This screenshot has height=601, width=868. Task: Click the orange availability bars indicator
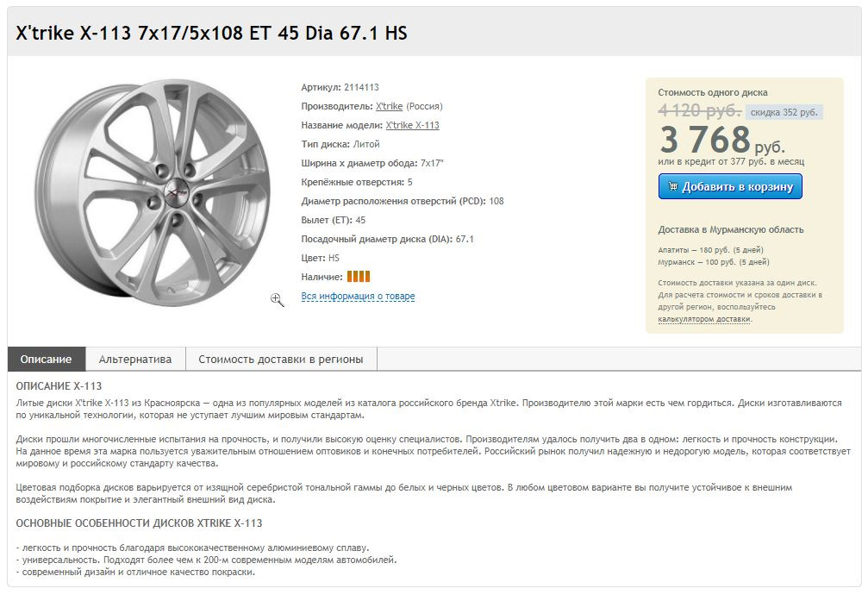(x=359, y=277)
